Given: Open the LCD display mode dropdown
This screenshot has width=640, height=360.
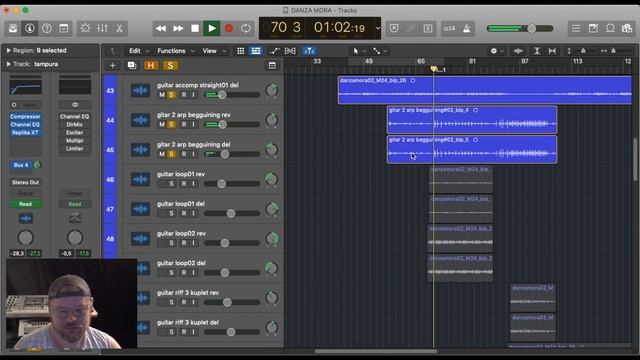Looking at the screenshot, I should (378, 28).
